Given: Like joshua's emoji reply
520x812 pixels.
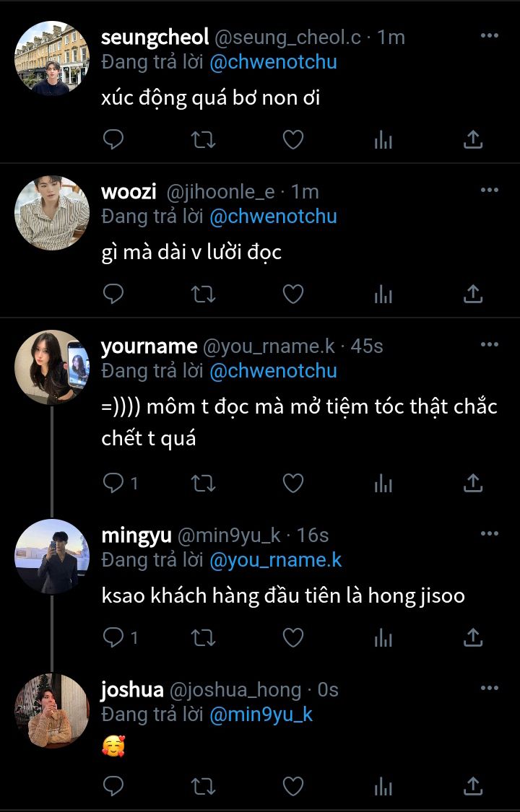Looking at the screenshot, I should [292, 785].
